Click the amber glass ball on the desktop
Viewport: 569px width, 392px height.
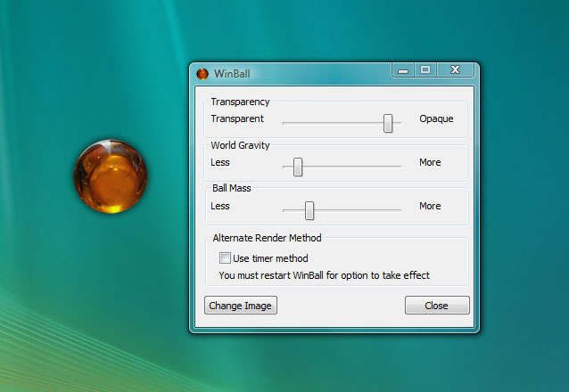111,176
